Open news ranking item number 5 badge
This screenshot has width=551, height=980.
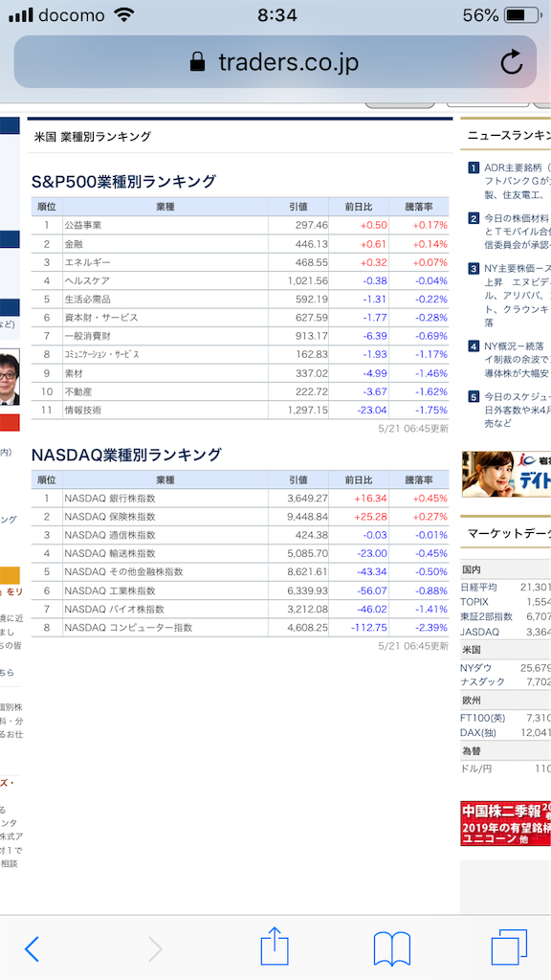[x=474, y=396]
